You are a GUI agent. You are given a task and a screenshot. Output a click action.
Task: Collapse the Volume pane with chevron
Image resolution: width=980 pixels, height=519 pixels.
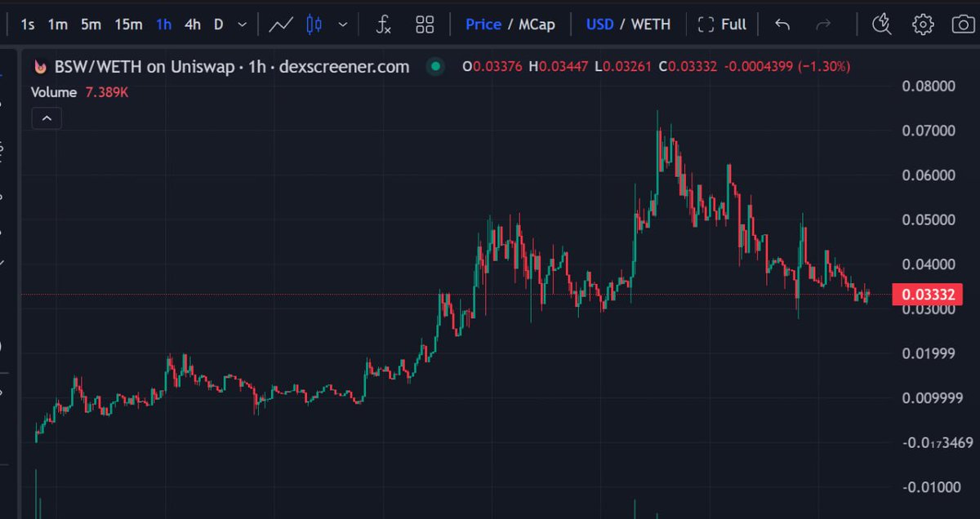[47, 118]
